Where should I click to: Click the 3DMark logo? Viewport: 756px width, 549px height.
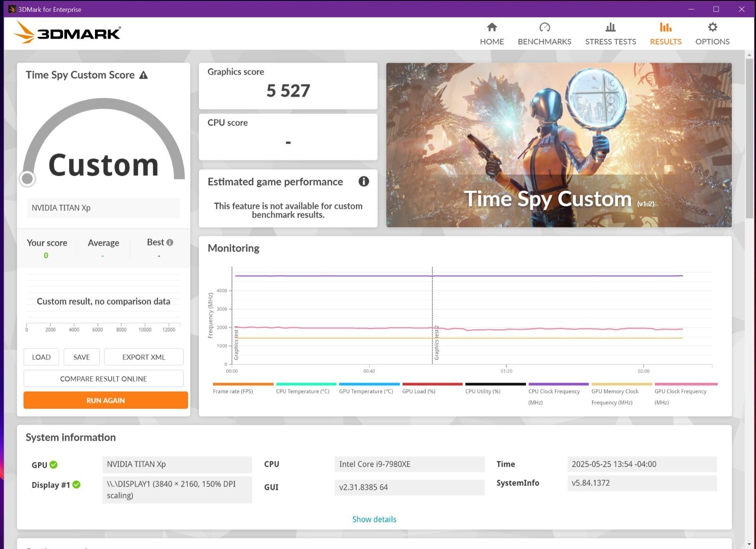click(x=67, y=33)
